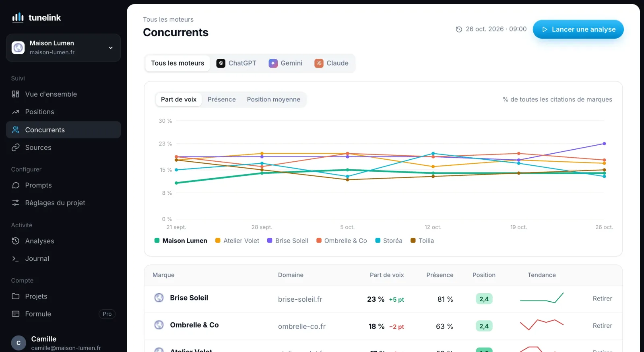Open the Projets folder icon
644x352 pixels.
16,296
